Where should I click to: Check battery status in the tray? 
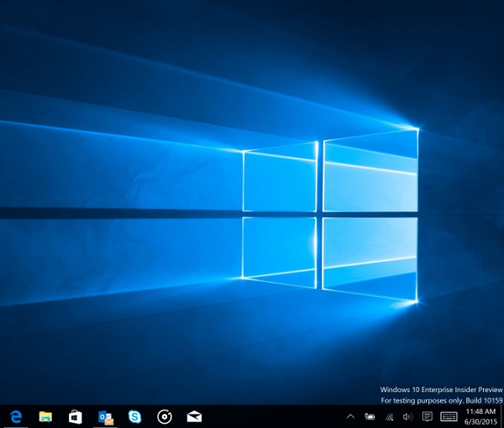coord(370,417)
